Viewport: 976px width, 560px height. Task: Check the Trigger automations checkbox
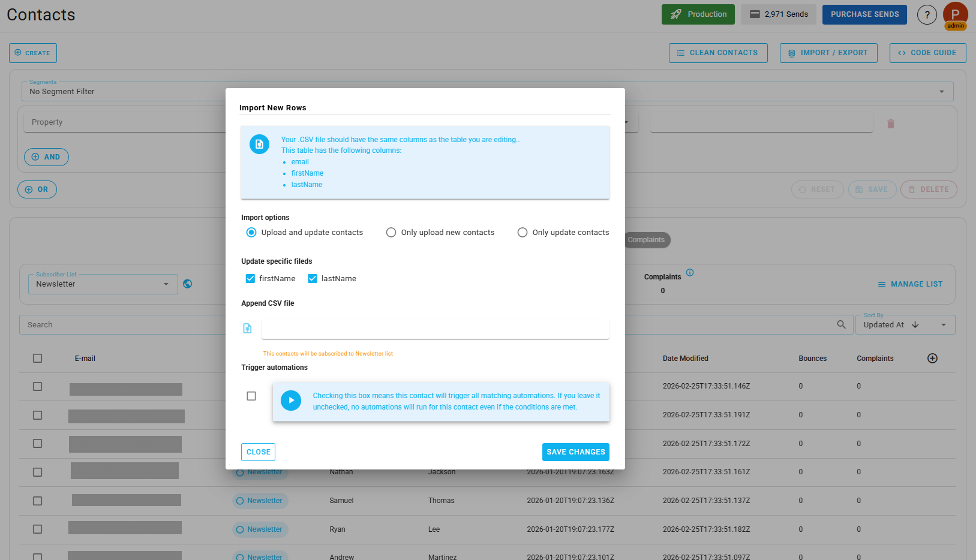(x=251, y=396)
